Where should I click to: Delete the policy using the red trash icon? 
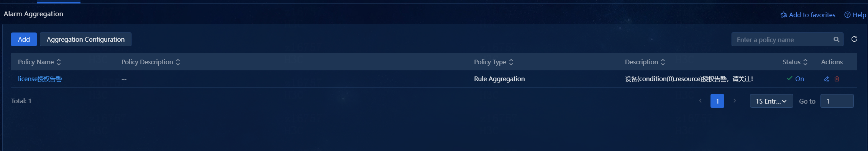pos(837,79)
